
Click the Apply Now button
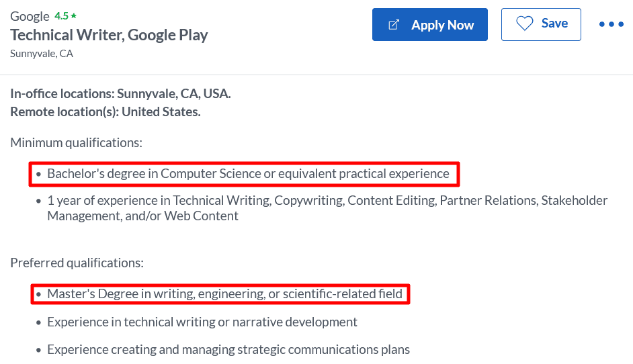point(430,25)
